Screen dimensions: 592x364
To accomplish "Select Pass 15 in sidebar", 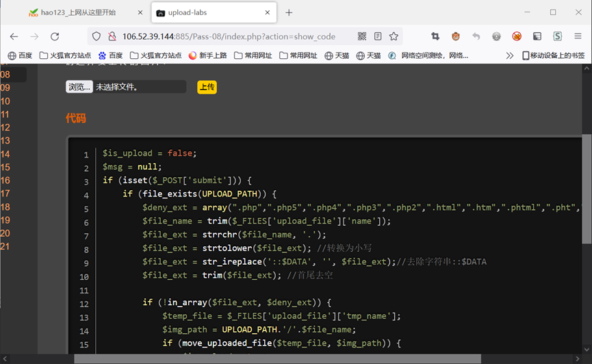I will point(5,167).
